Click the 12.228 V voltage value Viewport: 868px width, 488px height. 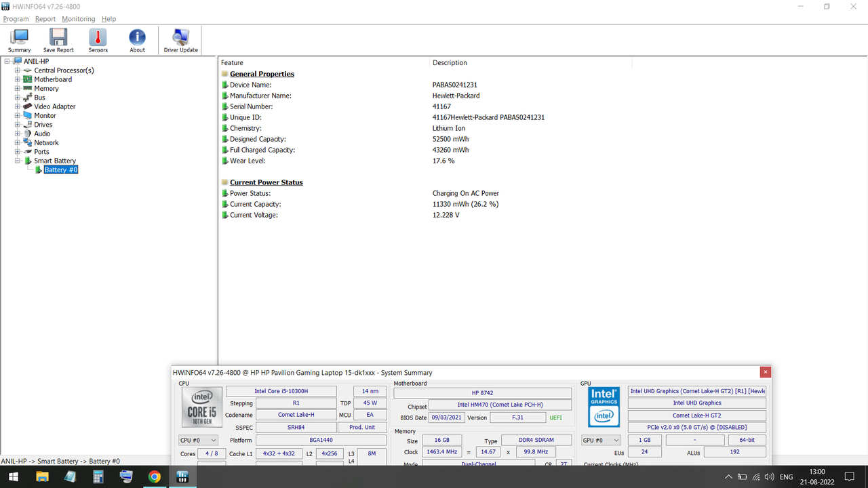tap(446, 215)
